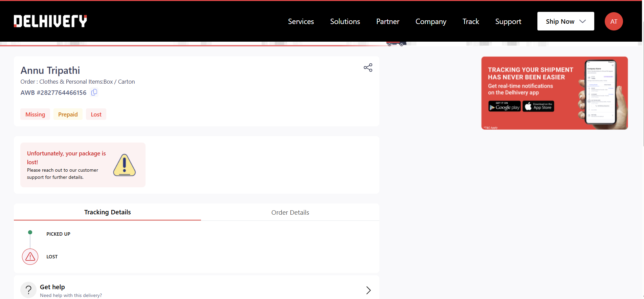The image size is (644, 299).
Task: Click the Delhivery logo
Action: [x=50, y=21]
